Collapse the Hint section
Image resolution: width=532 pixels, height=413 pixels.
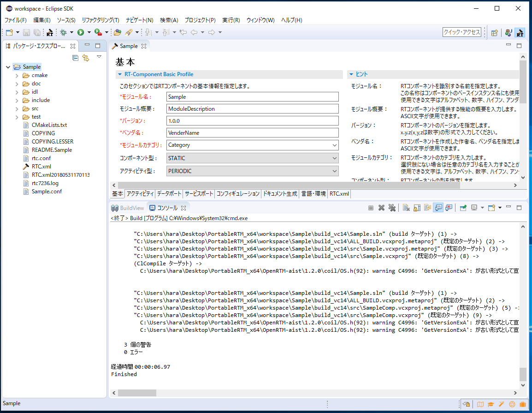point(351,74)
